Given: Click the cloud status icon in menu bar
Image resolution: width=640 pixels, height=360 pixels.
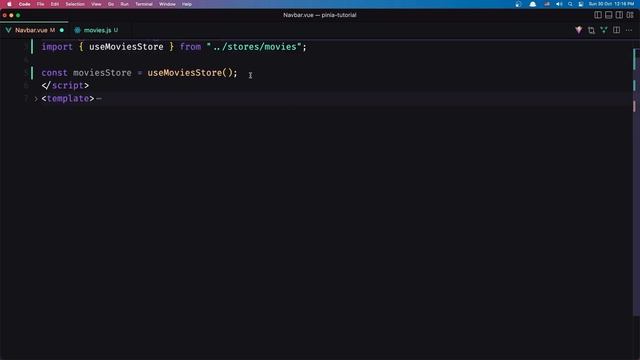Looking at the screenshot, I should pos(533,4).
